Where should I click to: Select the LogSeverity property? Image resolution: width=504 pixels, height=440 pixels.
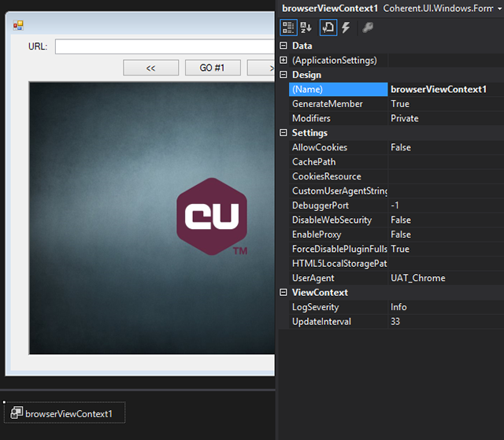pyautogui.click(x=338, y=307)
